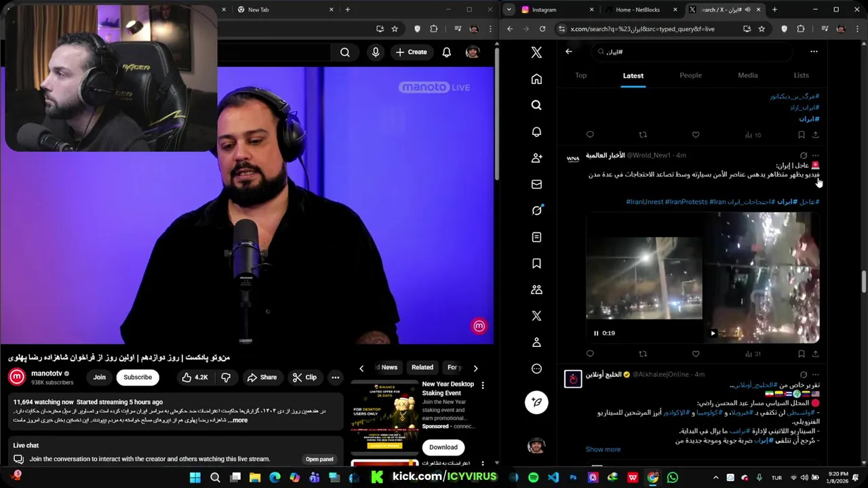868x488 pixels.
Task: Open More circle icon in X sidebar
Action: [536, 369]
